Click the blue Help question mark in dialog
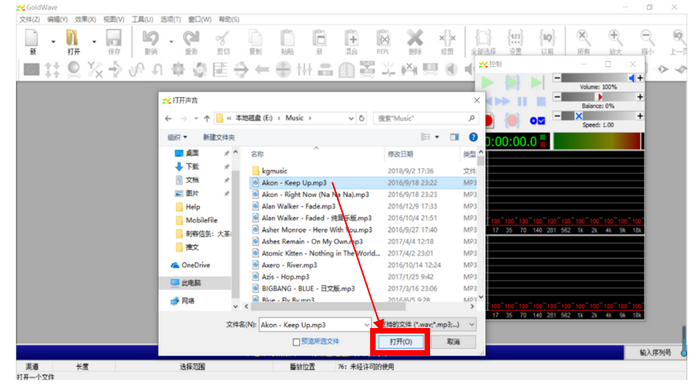The width and height of the screenshot is (700, 392). click(473, 137)
